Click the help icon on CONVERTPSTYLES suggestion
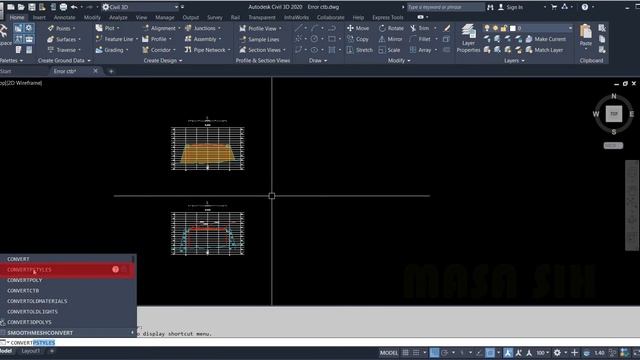This screenshot has width=640, height=360. pos(116,269)
